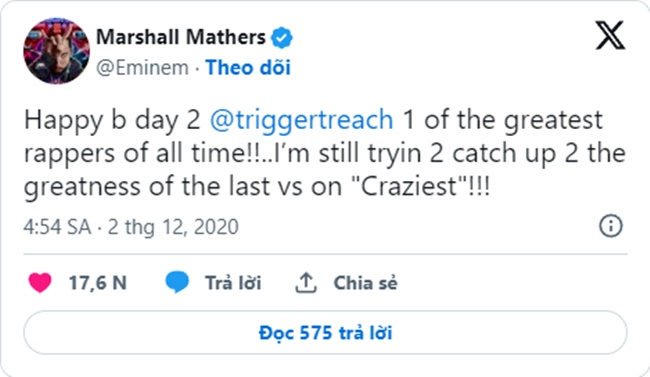Click the X logo icon

(x=610, y=36)
